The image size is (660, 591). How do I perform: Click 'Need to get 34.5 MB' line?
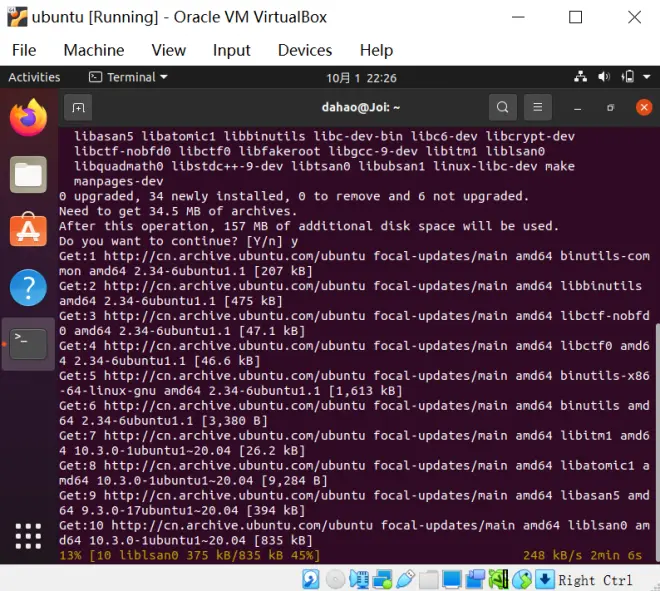pos(178,211)
